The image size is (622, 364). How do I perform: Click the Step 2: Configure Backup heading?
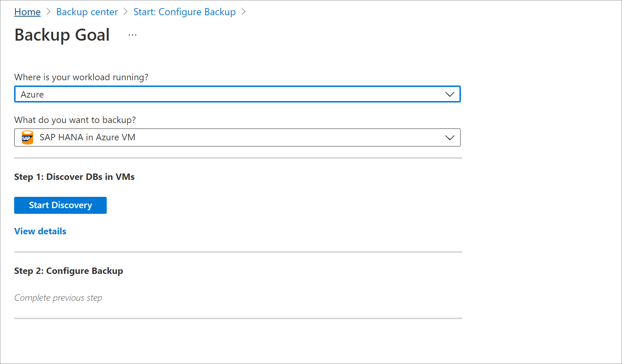(69, 271)
